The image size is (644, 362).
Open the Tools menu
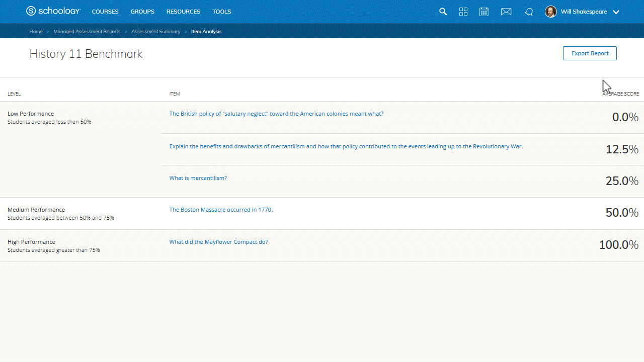tap(221, 12)
